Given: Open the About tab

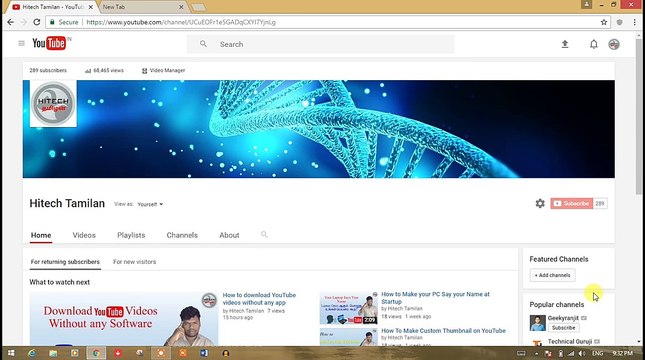Looking at the screenshot, I should click(229, 235).
